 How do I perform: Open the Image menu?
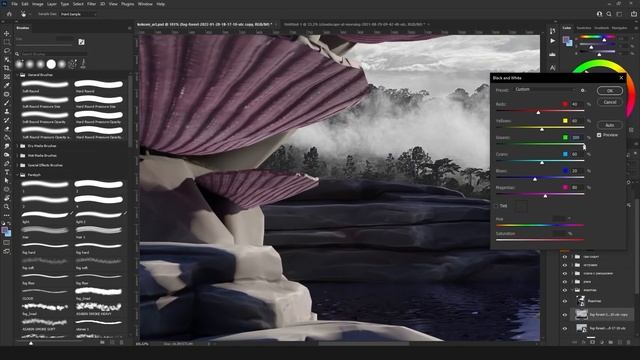tap(38, 4)
